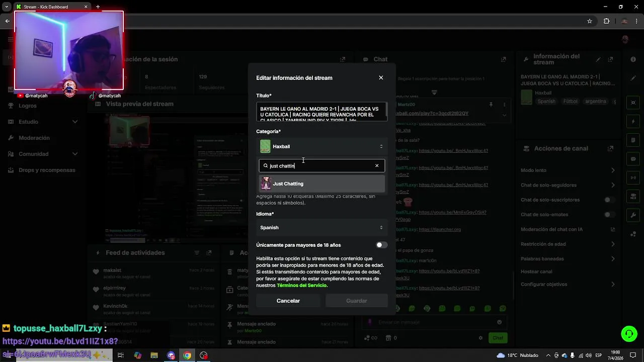Click Hostear canal action
The height and width of the screenshot is (362, 644).
[536, 271]
